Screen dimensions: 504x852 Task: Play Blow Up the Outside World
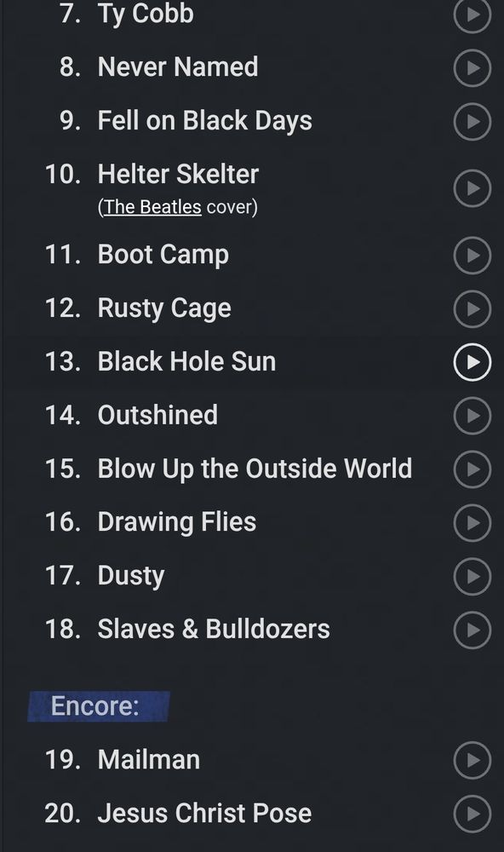[472, 469]
